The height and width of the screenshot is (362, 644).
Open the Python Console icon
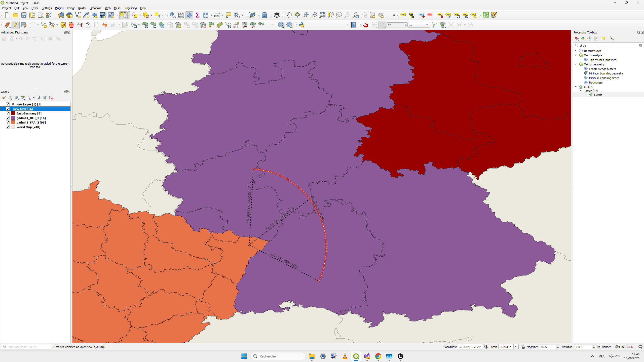coord(301,25)
